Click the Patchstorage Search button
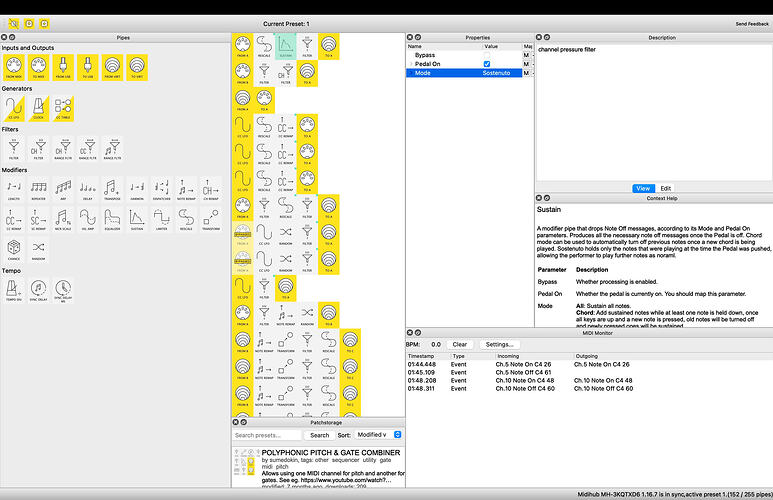Screen dimensions: 773x500 click(319, 435)
